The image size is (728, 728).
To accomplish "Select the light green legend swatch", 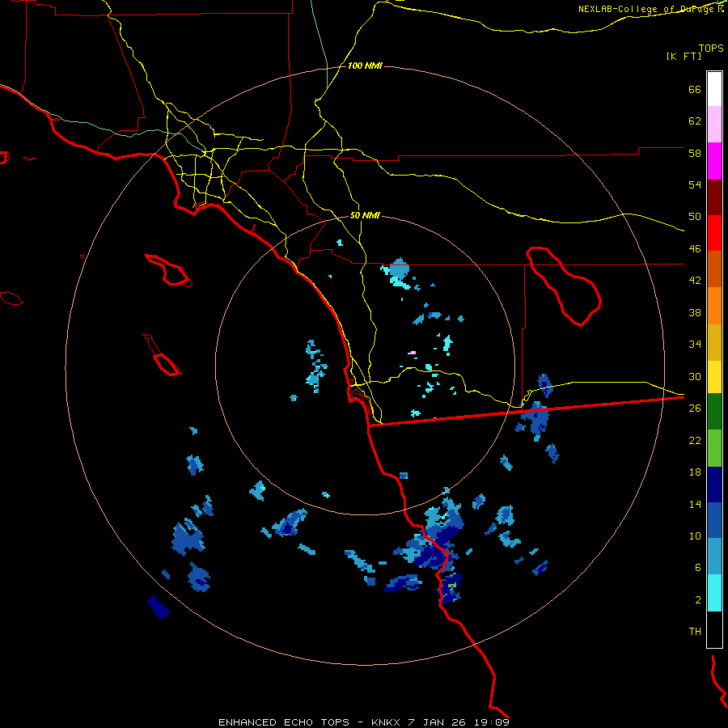I will point(714,448).
